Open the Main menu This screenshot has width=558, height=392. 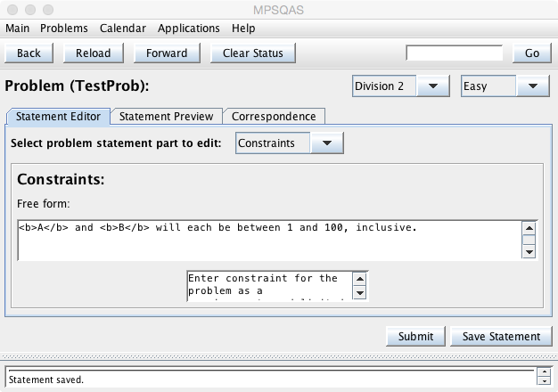click(18, 29)
